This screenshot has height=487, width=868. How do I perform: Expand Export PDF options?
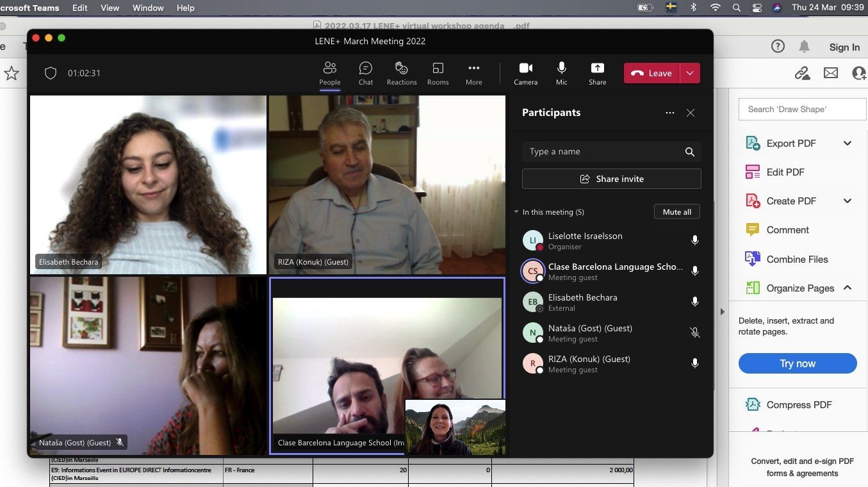[x=848, y=144]
